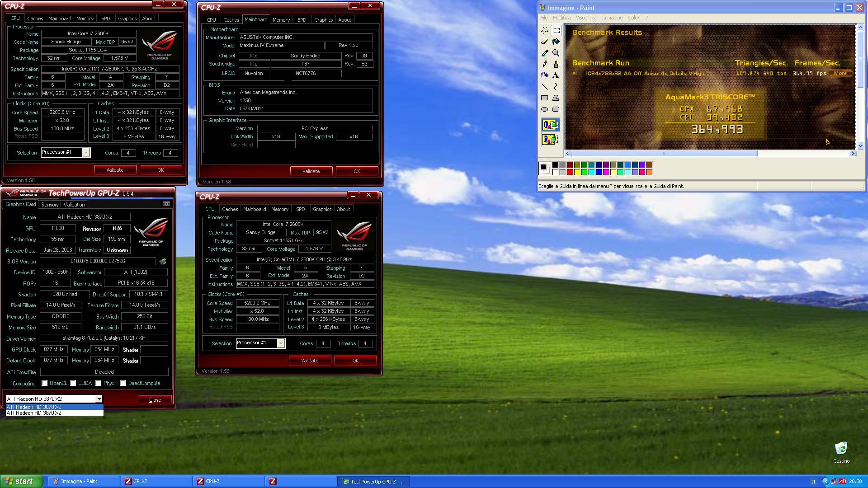Viewport: 868px width, 488px height.
Task: Select first highlighted ATI Radeon HD 3870 X2 entry
Action: pyautogui.click(x=55, y=407)
